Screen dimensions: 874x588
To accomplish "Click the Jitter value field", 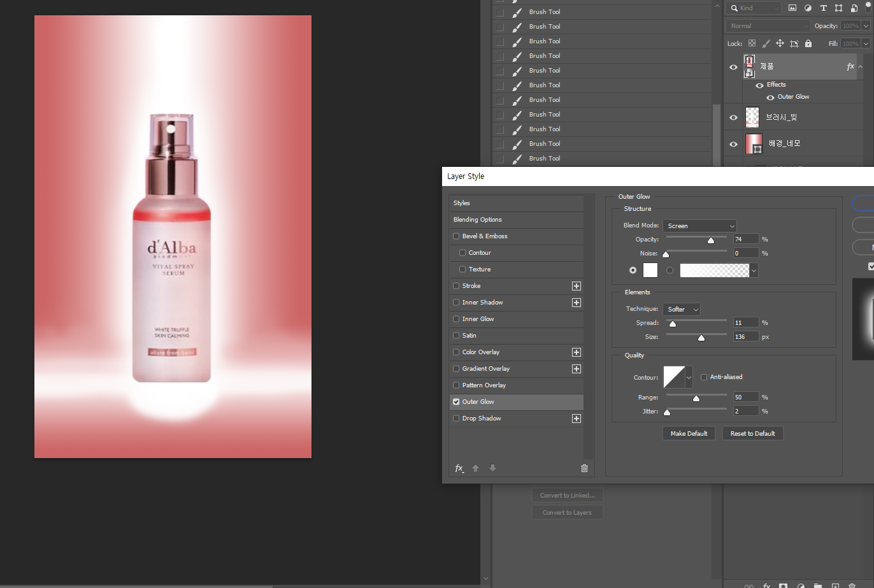I will [746, 411].
